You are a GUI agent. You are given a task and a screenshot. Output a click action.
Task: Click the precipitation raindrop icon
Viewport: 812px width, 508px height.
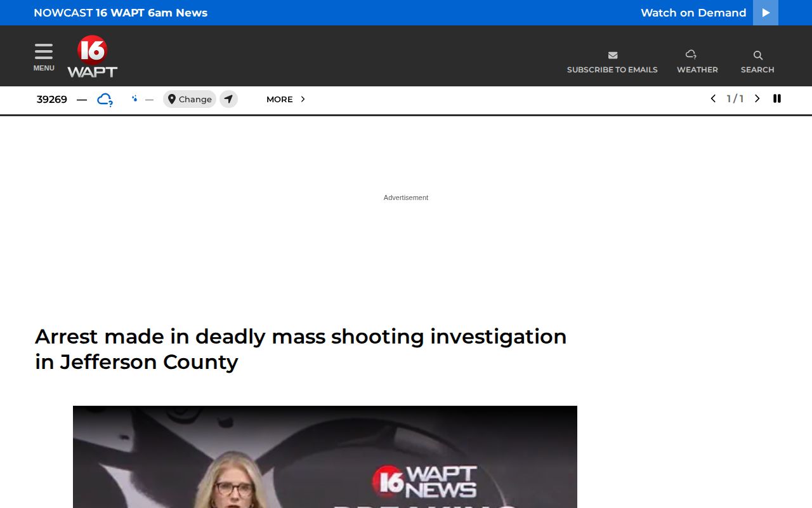[x=134, y=98]
